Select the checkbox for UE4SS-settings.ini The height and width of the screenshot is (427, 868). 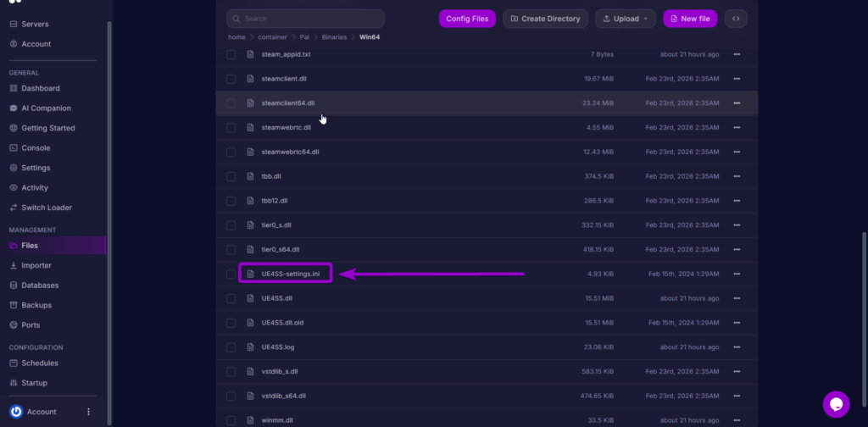231,274
